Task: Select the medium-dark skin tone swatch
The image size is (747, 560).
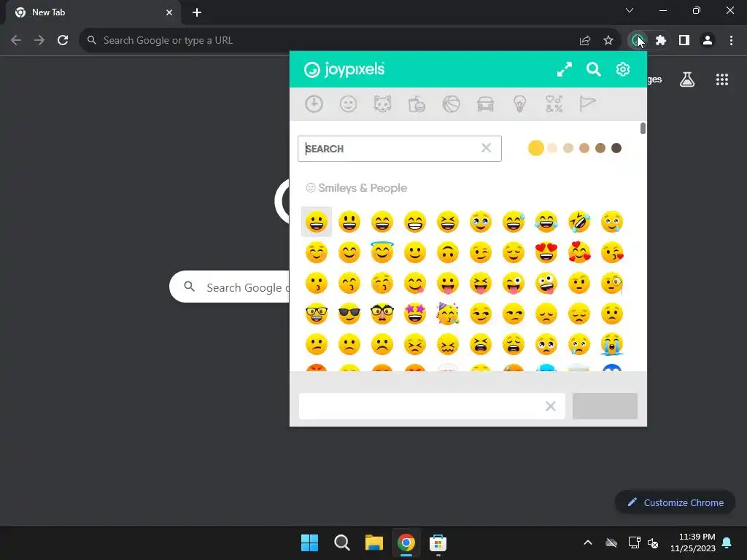Action: coord(600,148)
